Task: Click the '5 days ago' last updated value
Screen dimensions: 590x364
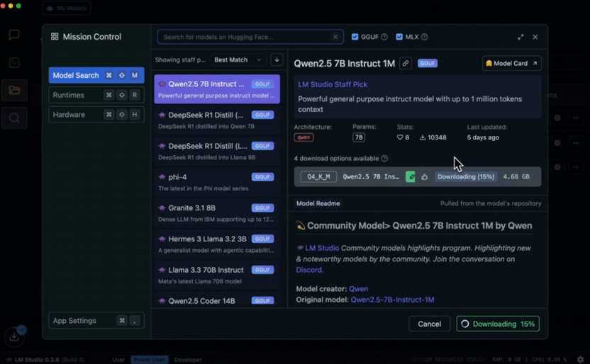Action: pyautogui.click(x=483, y=137)
